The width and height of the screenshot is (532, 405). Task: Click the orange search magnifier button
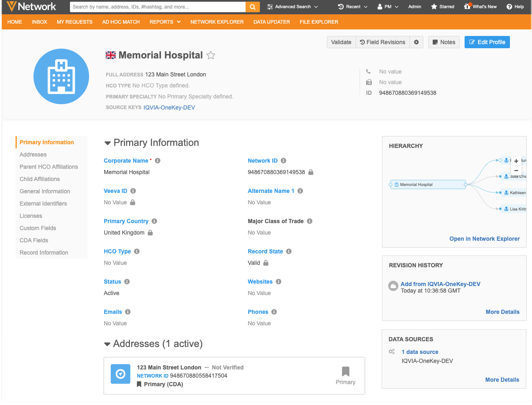coord(253,7)
